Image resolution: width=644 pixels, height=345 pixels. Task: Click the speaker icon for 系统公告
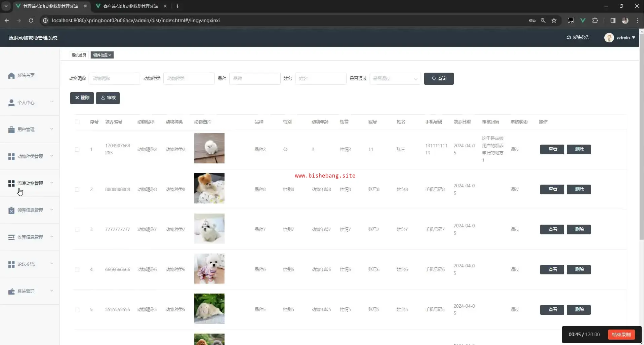tap(569, 38)
